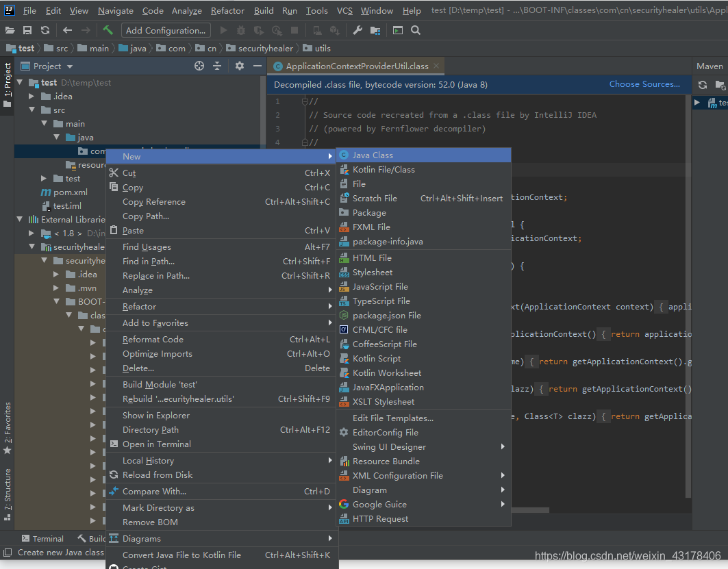
Task: Expand the .idea folder in project tree
Action: click(32, 96)
